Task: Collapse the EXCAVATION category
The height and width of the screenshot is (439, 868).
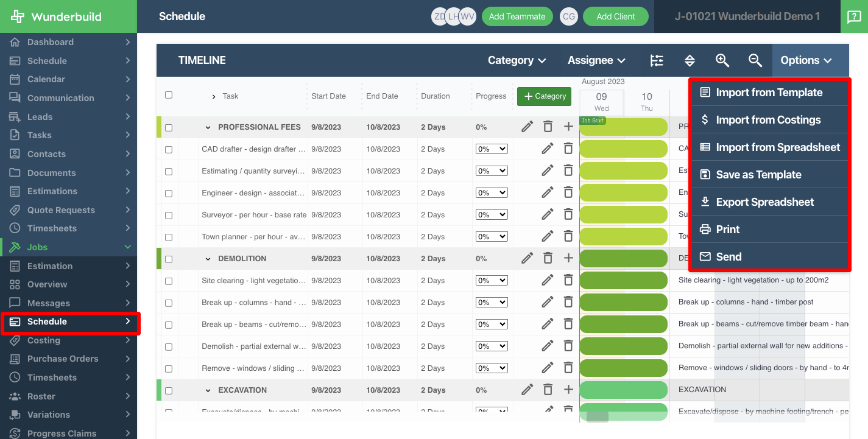Action: (x=208, y=390)
